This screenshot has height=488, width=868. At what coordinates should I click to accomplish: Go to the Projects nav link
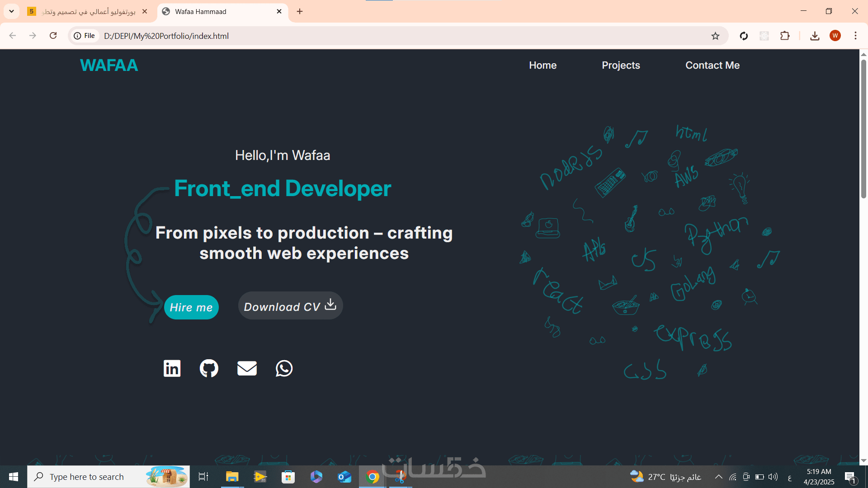coord(621,65)
